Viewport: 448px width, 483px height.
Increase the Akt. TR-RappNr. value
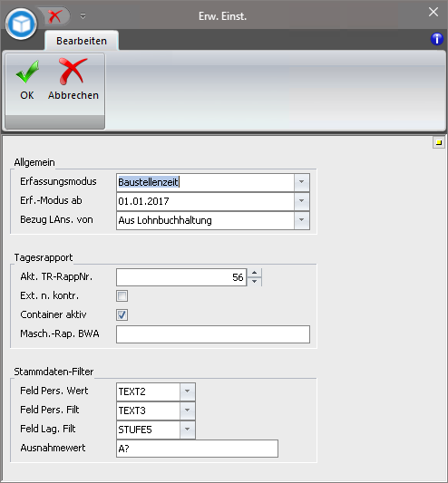[x=254, y=273]
